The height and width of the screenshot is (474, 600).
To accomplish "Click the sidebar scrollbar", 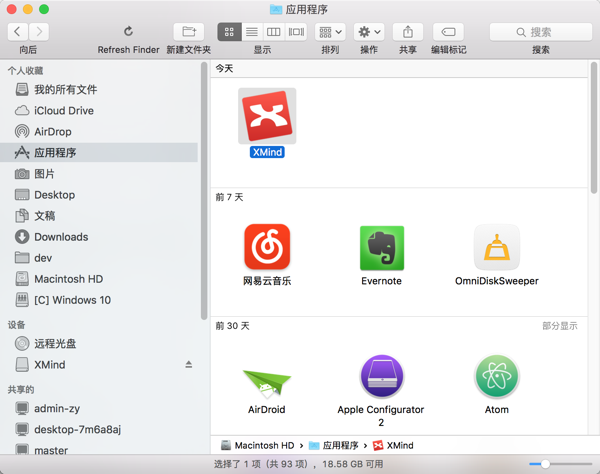I will [x=204, y=191].
